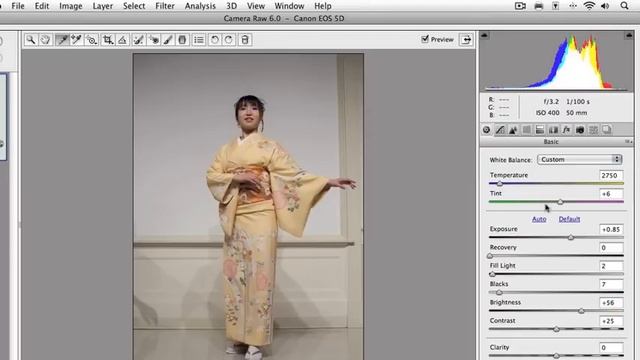This screenshot has height=360, width=640.
Task: Click the Temperature slider handle
Action: coord(500,184)
